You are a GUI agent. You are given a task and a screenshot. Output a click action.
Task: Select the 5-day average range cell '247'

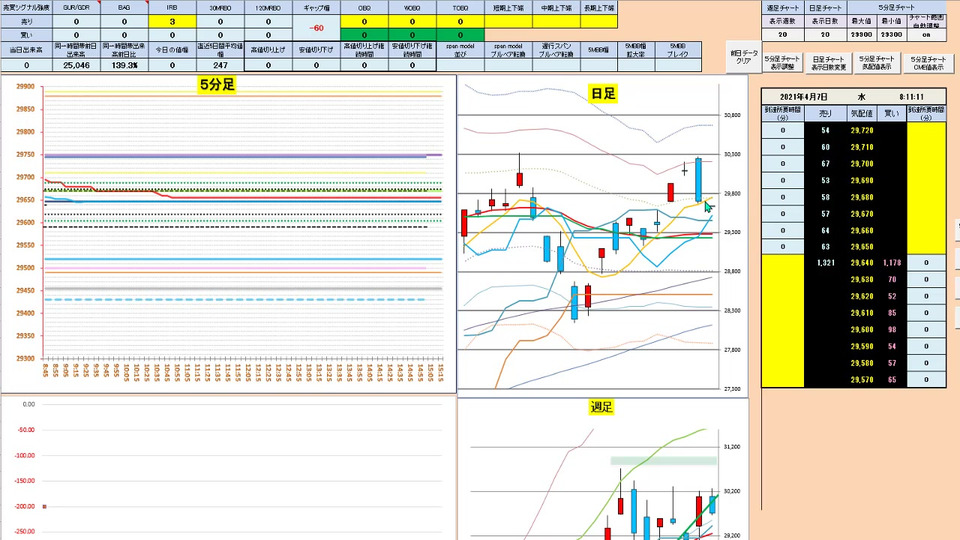click(x=220, y=65)
